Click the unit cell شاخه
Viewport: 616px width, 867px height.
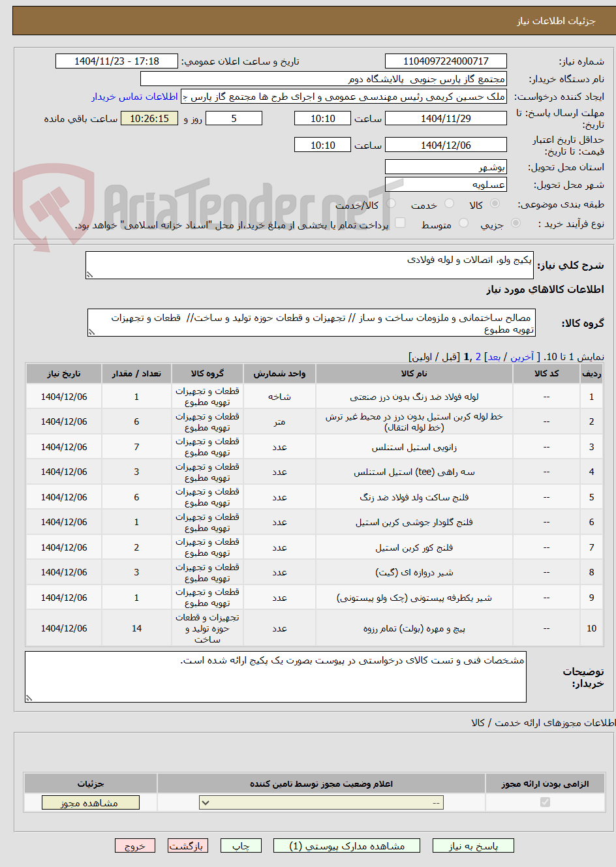tap(279, 397)
